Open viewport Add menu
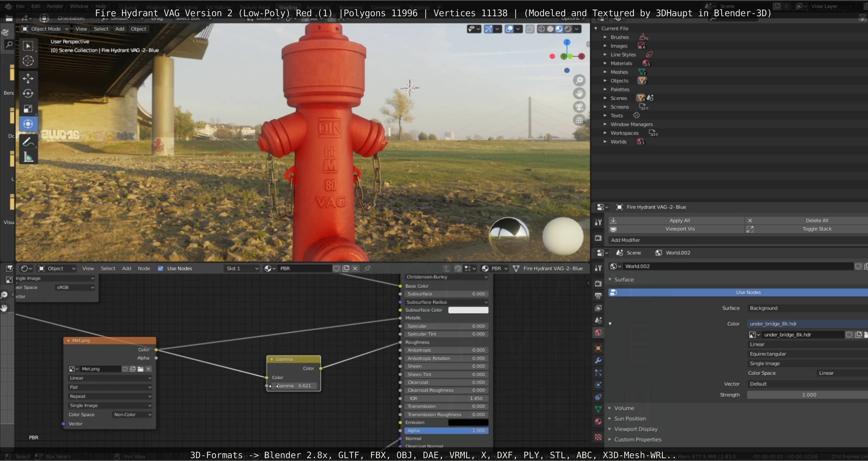 [120, 29]
